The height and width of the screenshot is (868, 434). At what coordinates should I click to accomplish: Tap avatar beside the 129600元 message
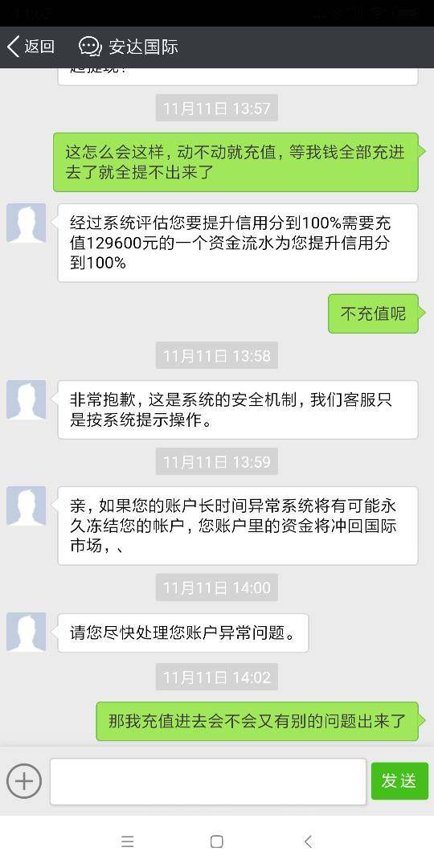click(26, 223)
